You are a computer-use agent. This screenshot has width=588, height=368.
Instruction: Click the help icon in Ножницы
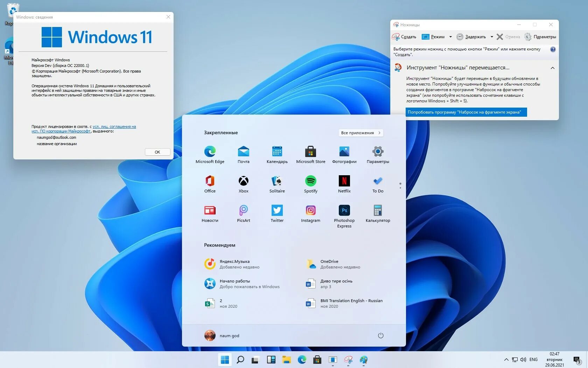coord(553,49)
